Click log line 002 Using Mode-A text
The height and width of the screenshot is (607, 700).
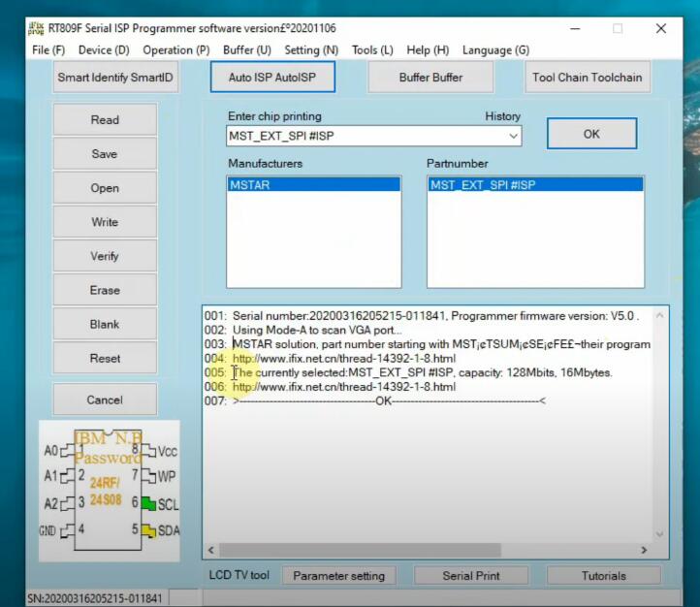coord(317,331)
